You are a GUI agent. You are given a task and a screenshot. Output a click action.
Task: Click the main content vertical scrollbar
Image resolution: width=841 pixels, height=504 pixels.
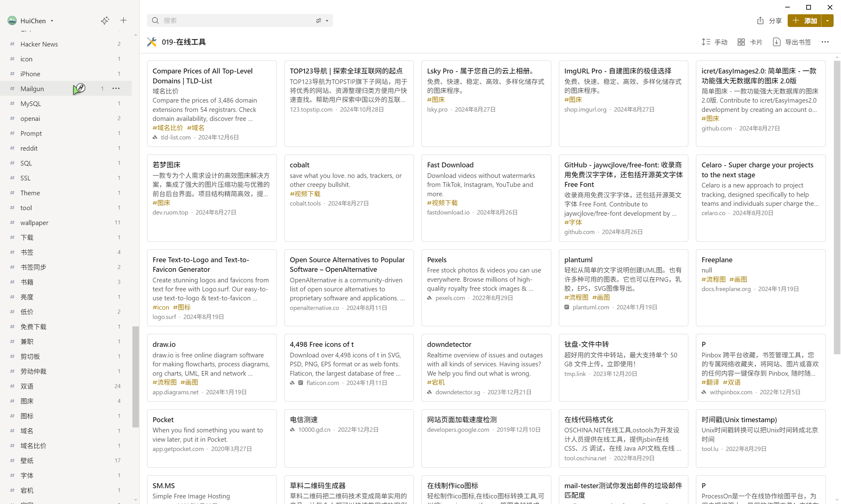pyautogui.click(x=837, y=207)
